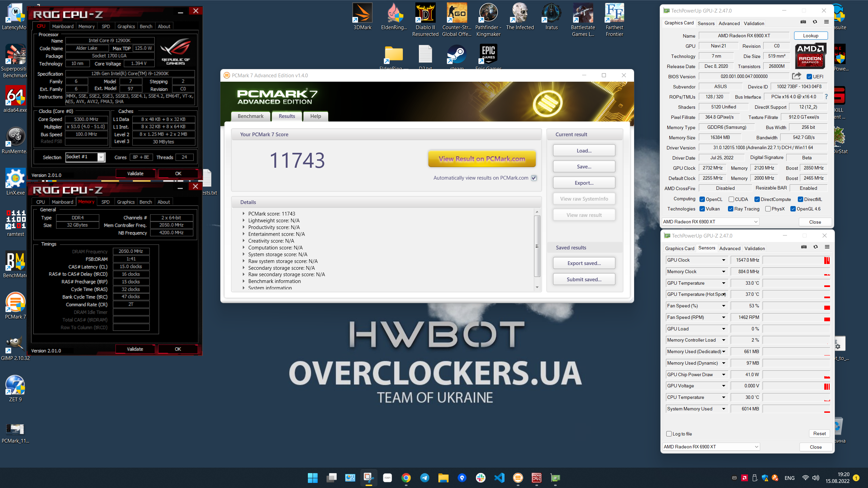The height and width of the screenshot is (488, 868).
Task: Open the ramtest desktop icon
Action: tap(15, 223)
